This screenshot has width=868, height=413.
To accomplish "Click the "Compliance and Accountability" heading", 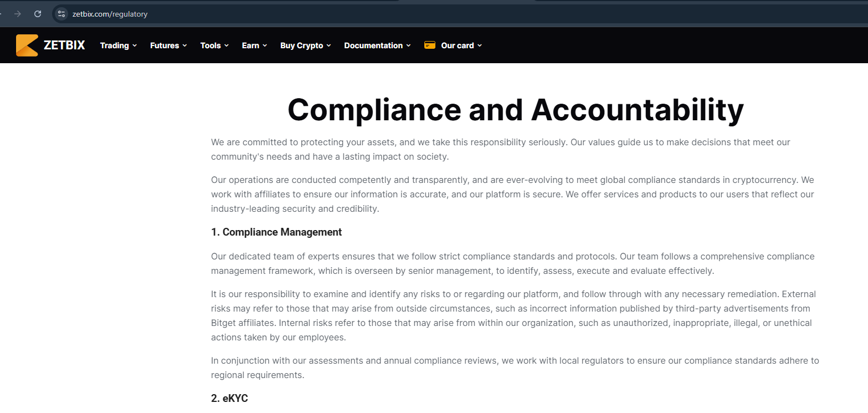I will [515, 109].
